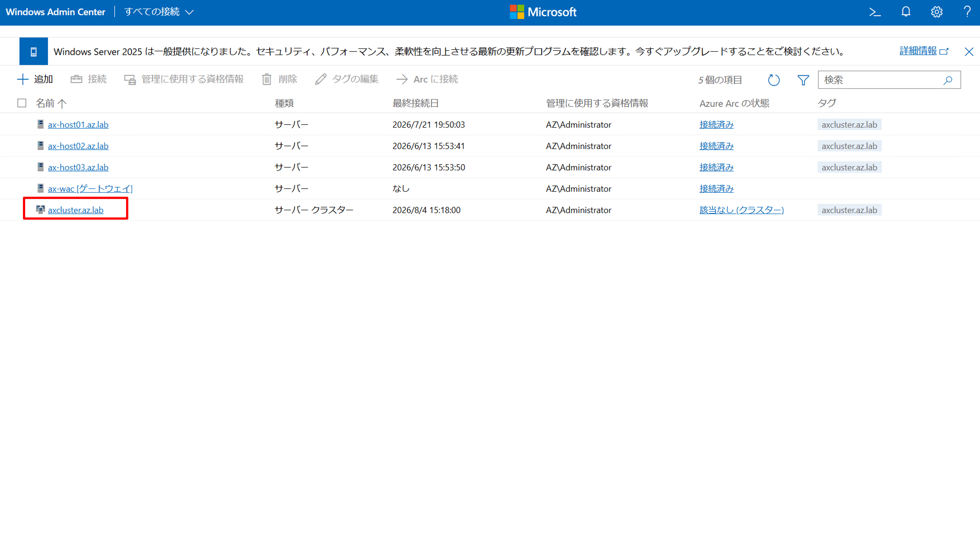Click the Microsoft logo
The width and height of the screenshot is (980, 541).
click(543, 12)
